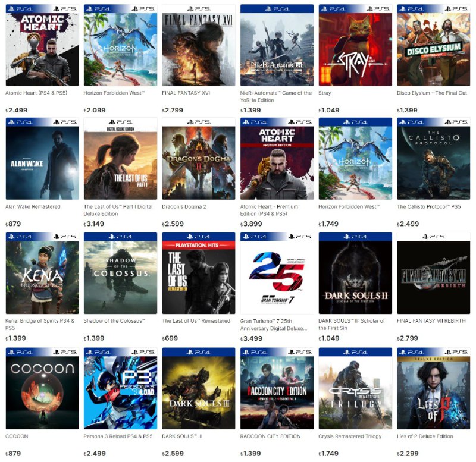Click the Shadow of the Colossus cover
The image size is (476, 462).
pyautogui.click(x=121, y=273)
